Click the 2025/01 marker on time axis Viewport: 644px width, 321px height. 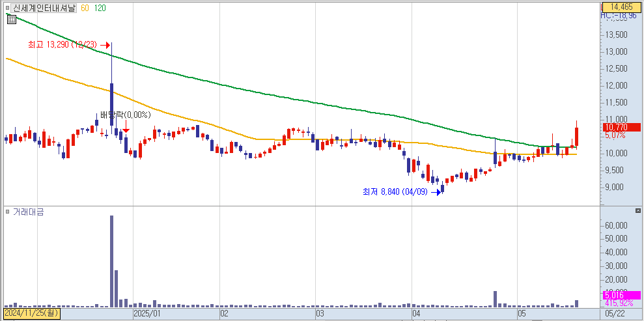click(x=147, y=313)
